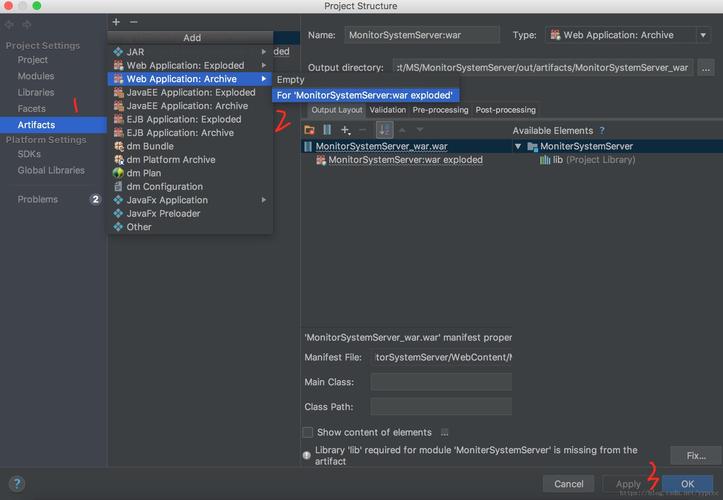The image size is (723, 500).
Task: Click the warning icon beside the missing library message
Action: tap(307, 455)
